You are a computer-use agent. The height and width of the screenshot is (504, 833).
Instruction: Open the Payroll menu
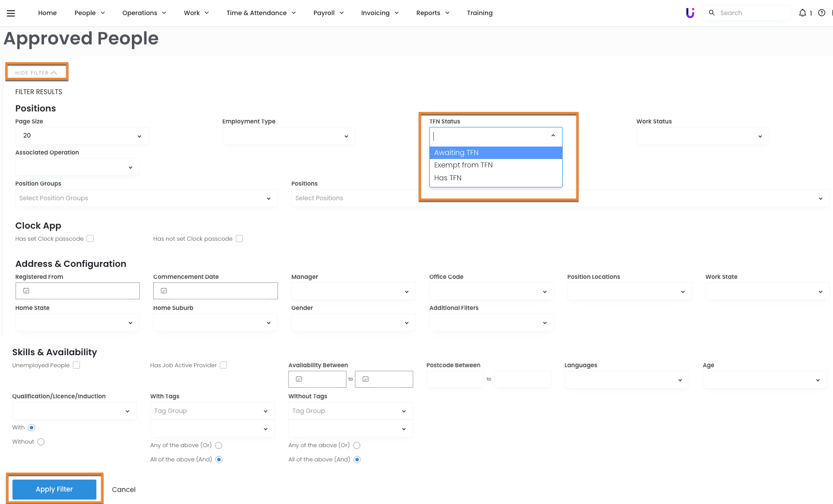(x=329, y=13)
